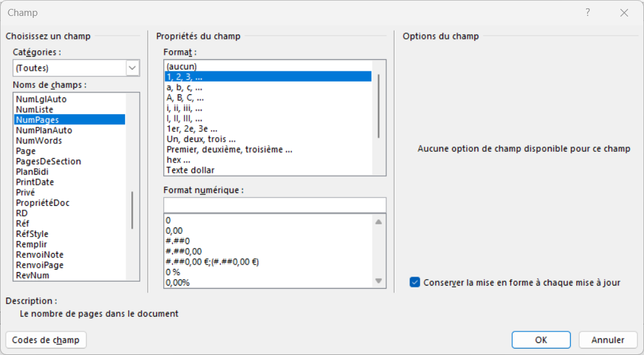Image resolution: width=644 pixels, height=355 pixels.
Task: Choose the '0,00' numeric format
Action: coord(174,231)
